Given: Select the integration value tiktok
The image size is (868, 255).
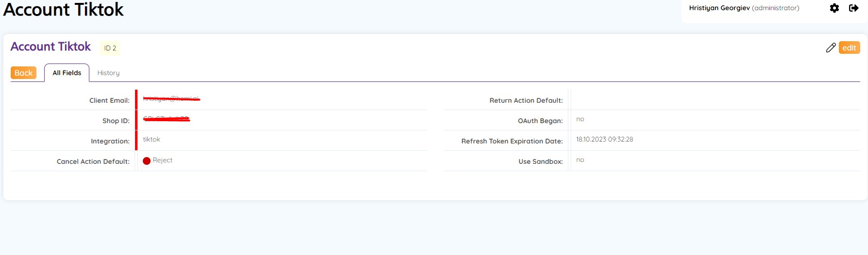Looking at the screenshot, I should tap(152, 139).
